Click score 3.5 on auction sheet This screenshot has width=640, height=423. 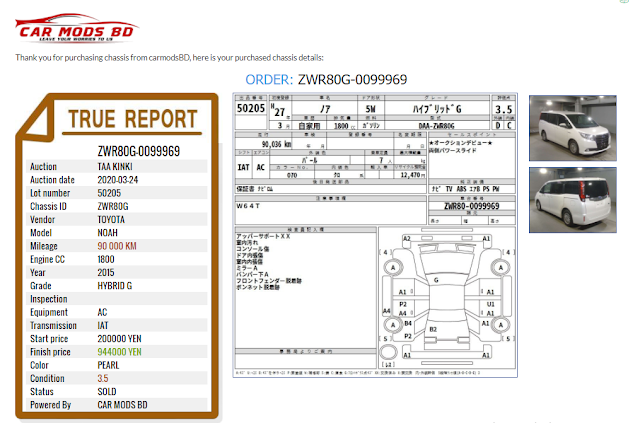point(503,109)
